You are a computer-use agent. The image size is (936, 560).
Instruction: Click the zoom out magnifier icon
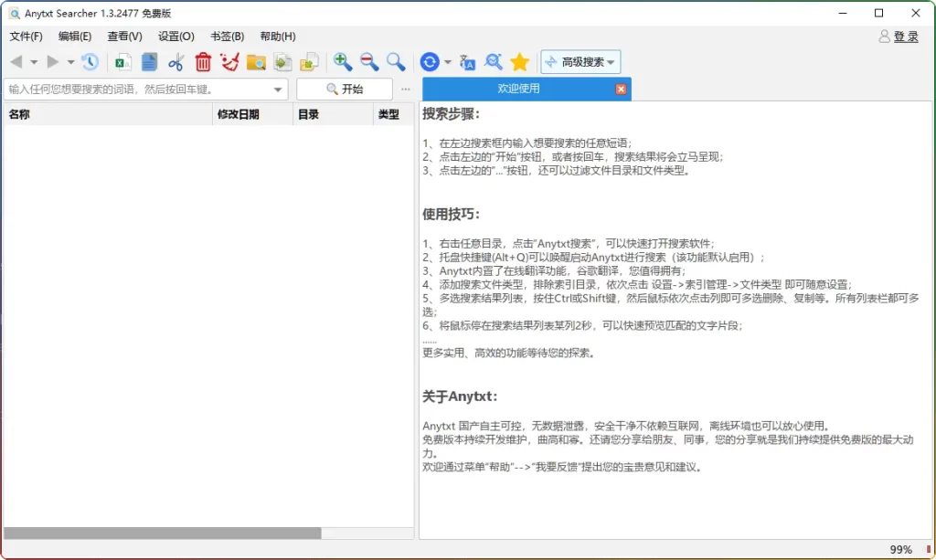369,61
